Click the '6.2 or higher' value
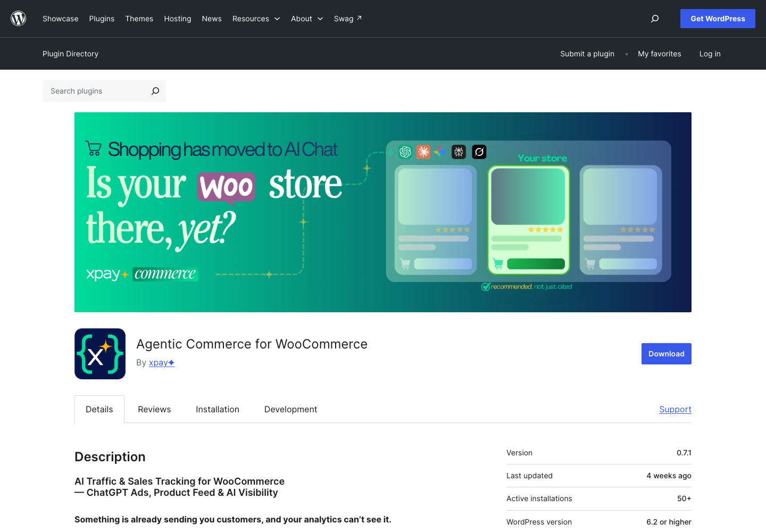The image size is (766, 532). (669, 522)
